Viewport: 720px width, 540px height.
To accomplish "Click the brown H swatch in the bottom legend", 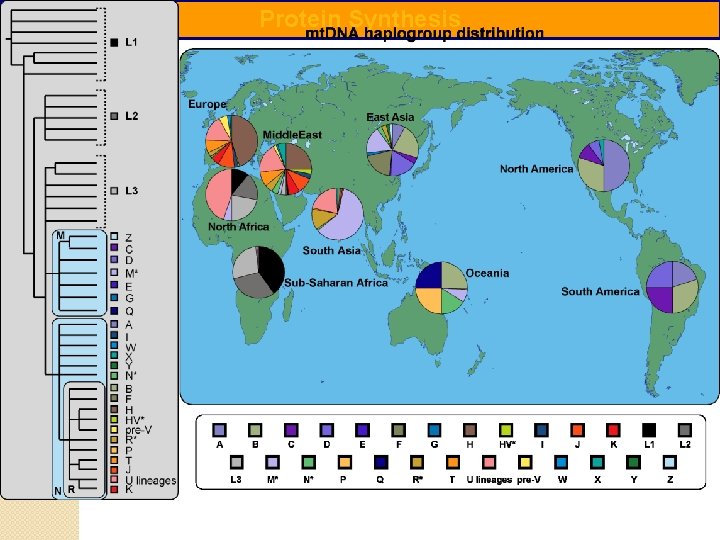I will [x=470, y=430].
